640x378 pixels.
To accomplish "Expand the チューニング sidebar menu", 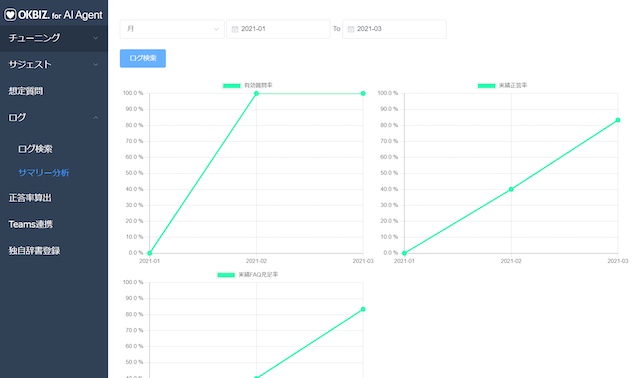I will tap(54, 38).
